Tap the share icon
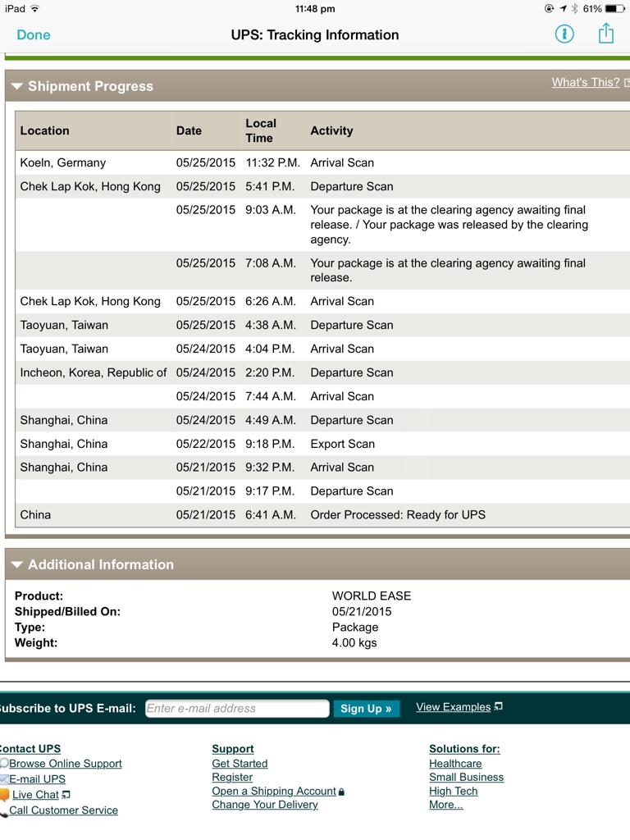 (606, 33)
